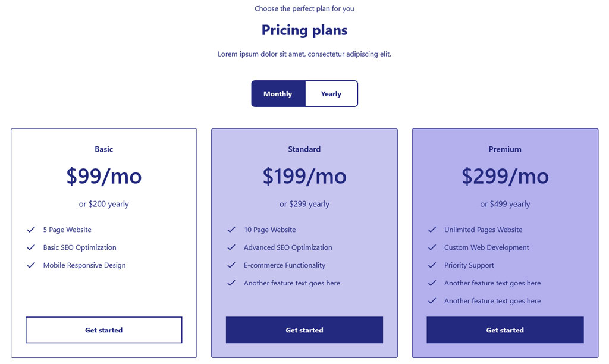The width and height of the screenshot is (609, 364).
Task: Click the $99/mo price text
Action: click(103, 176)
